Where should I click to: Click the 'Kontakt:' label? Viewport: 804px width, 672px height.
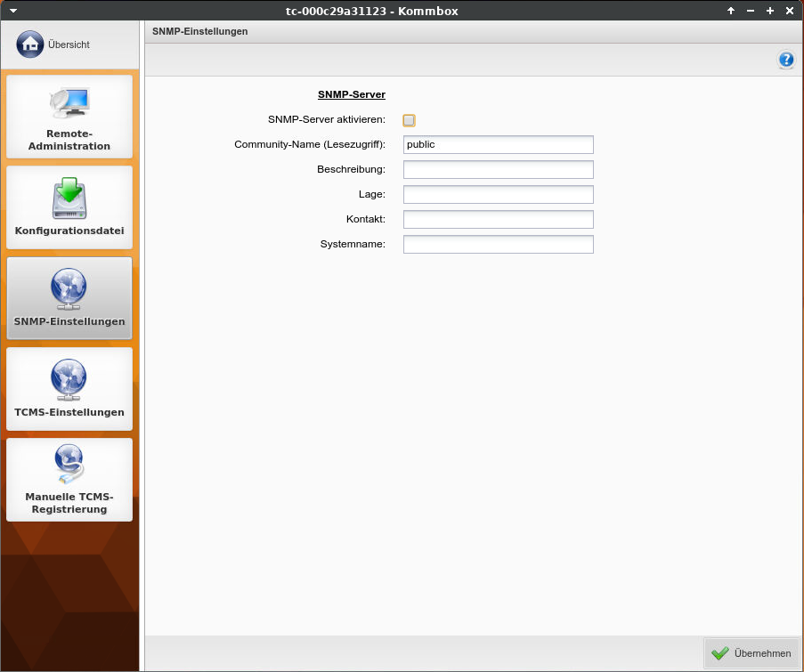(366, 219)
